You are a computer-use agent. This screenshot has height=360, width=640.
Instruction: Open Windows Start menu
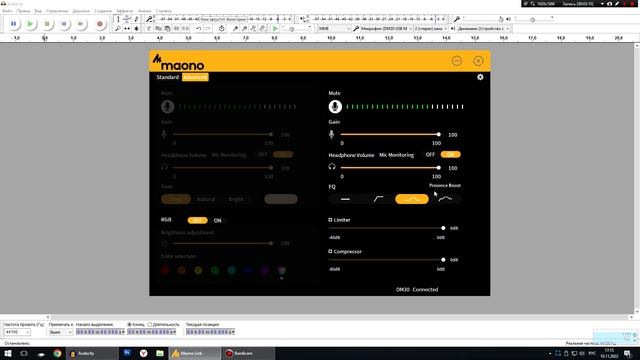(x=8, y=353)
